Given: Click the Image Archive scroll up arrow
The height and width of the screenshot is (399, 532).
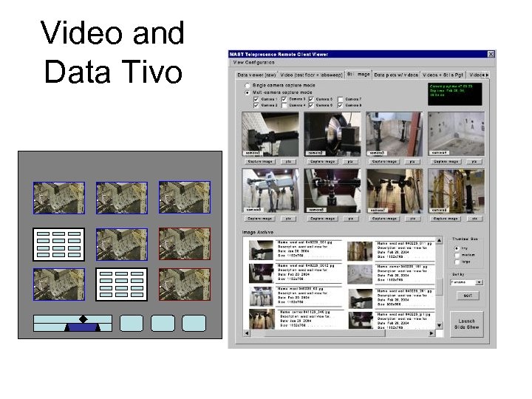Looking at the screenshot, I should 439,240.
